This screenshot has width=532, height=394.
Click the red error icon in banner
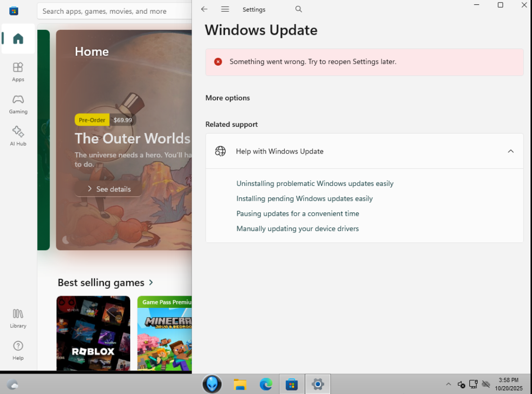[218, 62]
